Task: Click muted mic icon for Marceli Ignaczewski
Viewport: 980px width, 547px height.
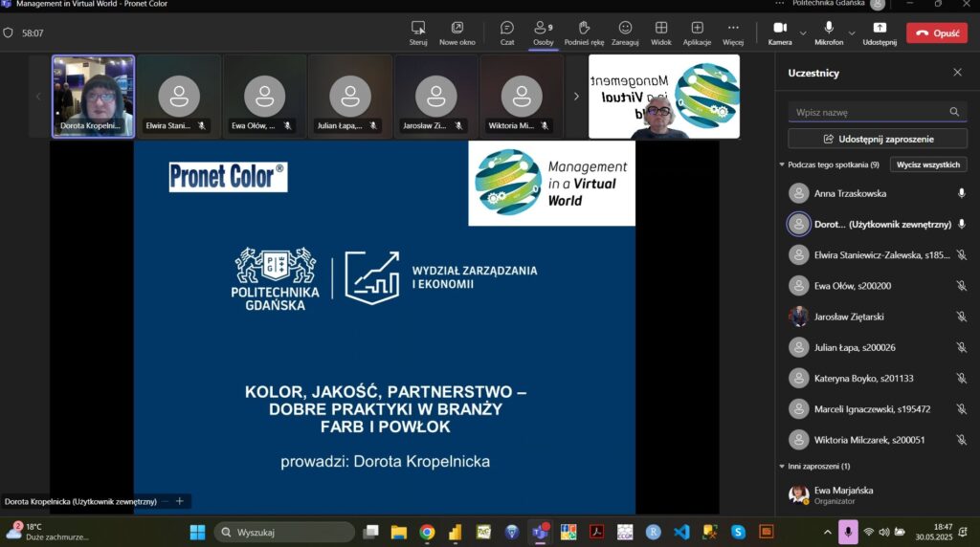Action: 961,409
